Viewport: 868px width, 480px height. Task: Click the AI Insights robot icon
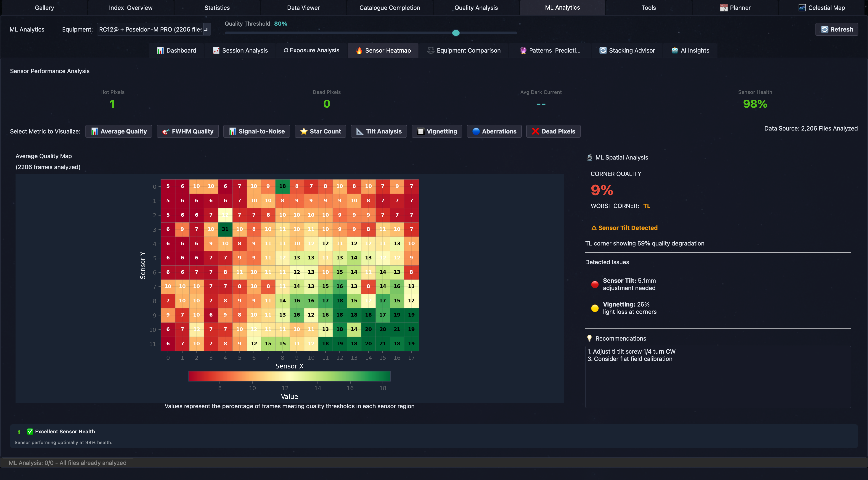tap(675, 51)
